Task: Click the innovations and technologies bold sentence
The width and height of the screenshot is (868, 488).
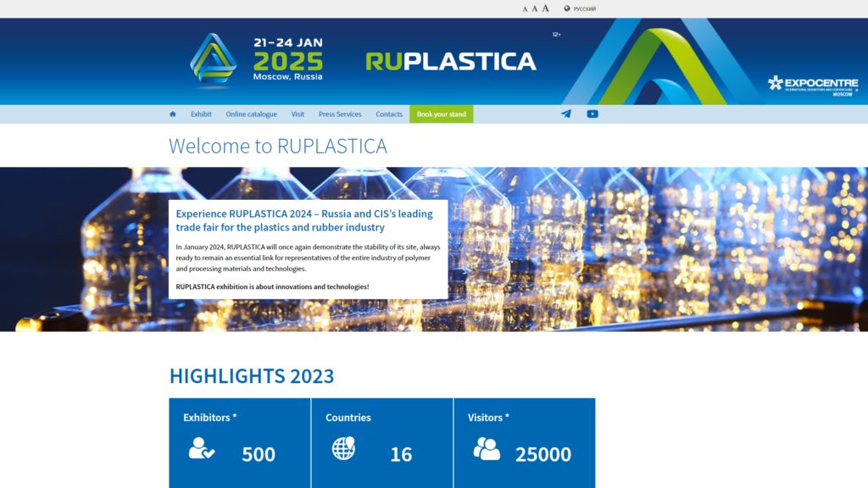Action: click(x=272, y=286)
